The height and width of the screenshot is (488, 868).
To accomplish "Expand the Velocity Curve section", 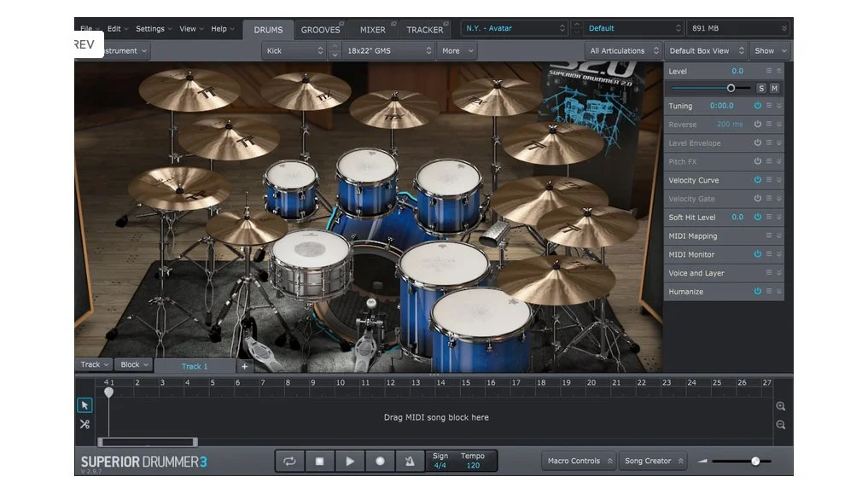I will (779, 180).
